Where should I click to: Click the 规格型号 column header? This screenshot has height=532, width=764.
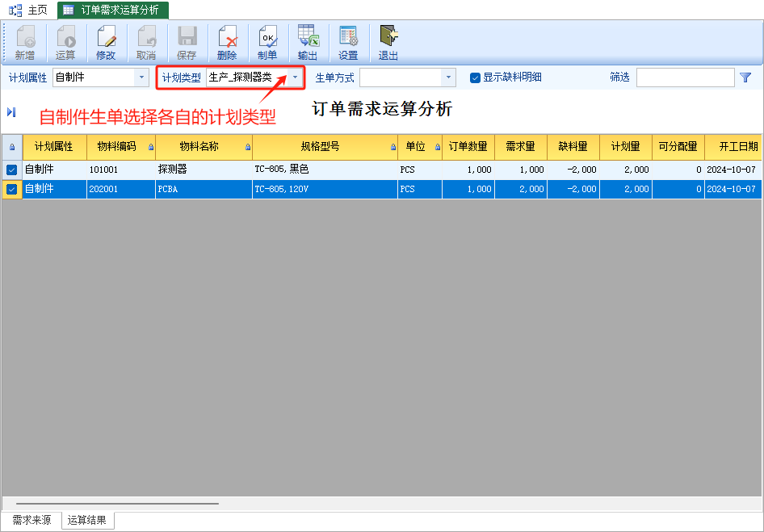click(x=325, y=147)
